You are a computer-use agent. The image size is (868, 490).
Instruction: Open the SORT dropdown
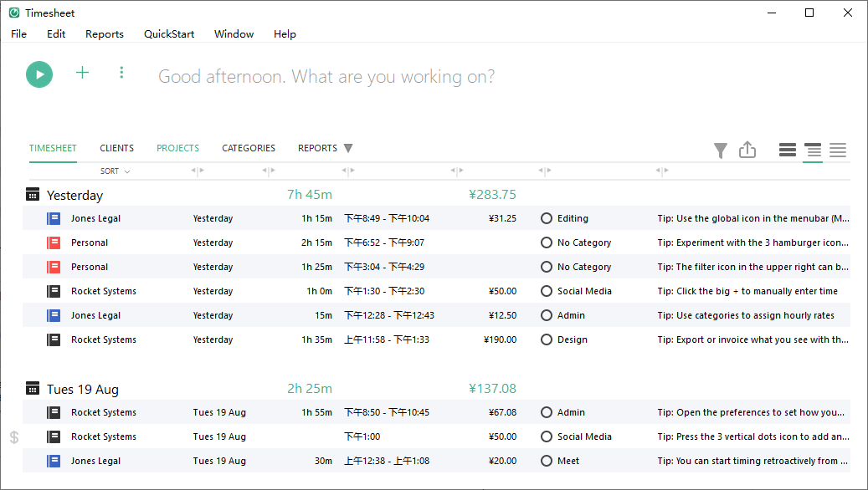pos(116,171)
